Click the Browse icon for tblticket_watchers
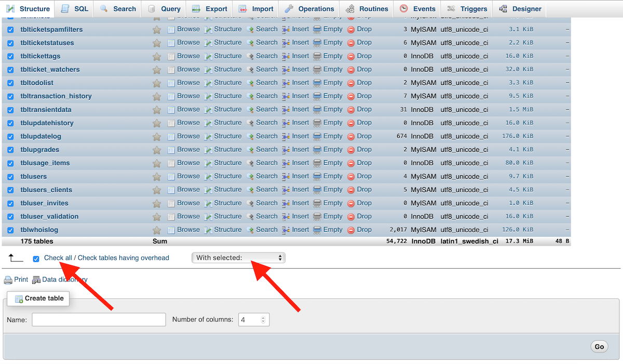 (x=171, y=70)
